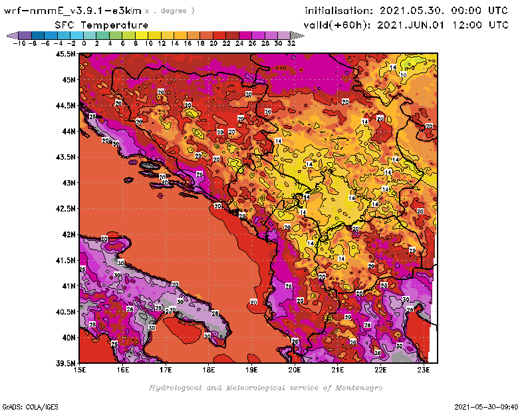Click the green legend swatch between 2 and 4
The width and height of the screenshot is (532, 411).
pos(103,35)
